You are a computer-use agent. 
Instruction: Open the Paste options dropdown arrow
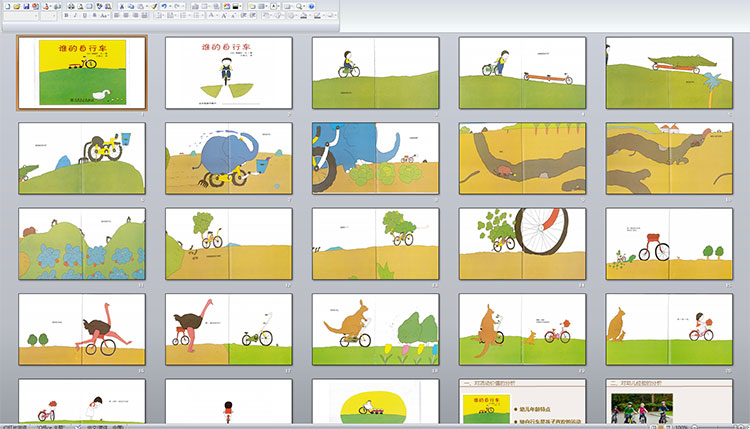click(147, 6)
